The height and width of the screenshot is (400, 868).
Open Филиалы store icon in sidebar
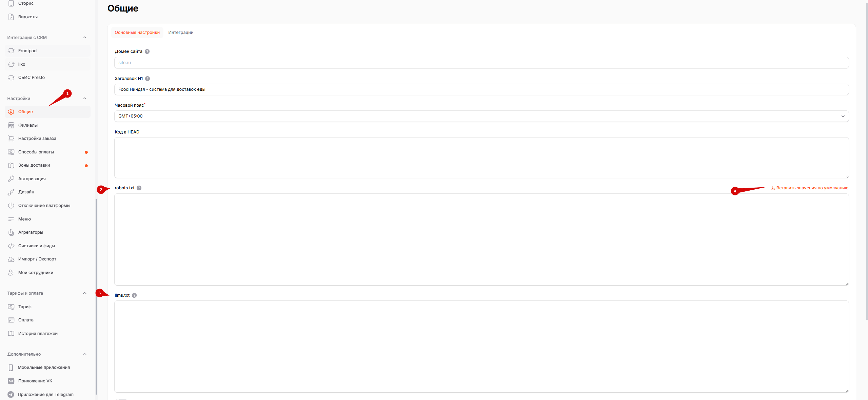[x=11, y=125]
